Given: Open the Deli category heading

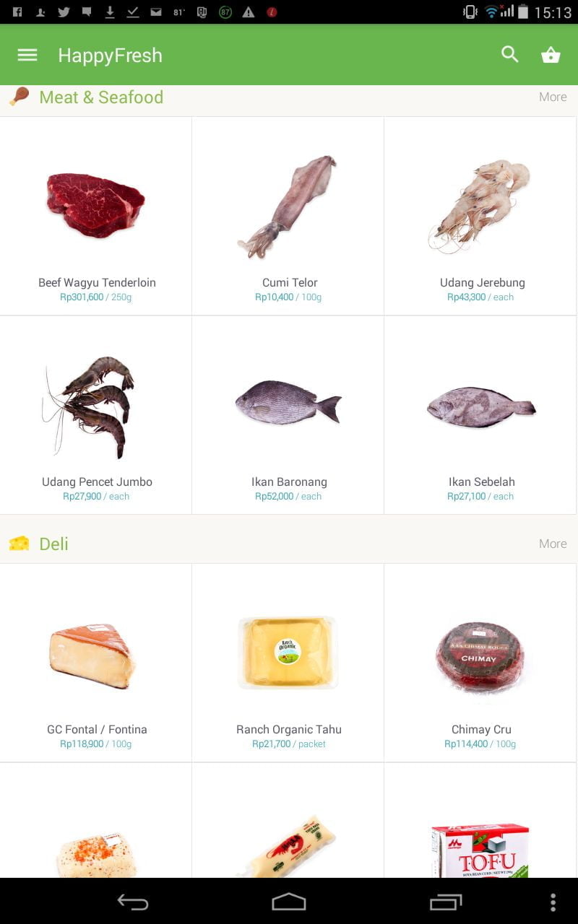Looking at the screenshot, I should pyautogui.click(x=53, y=544).
